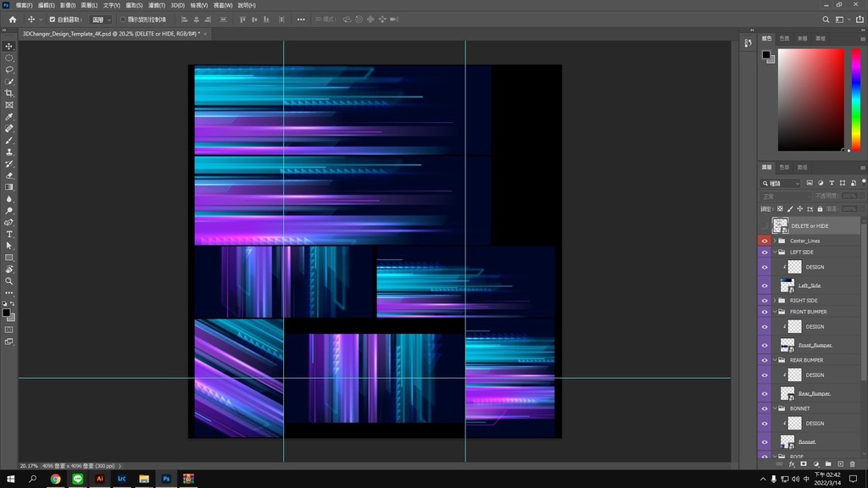868x488 pixels.
Task: Select the Rectangle shape tool
Action: pyautogui.click(x=9, y=258)
